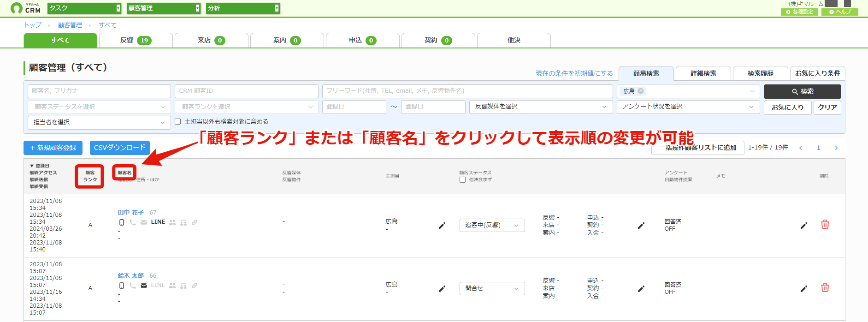
Task: Click 新規顧客登録 button
Action: pos(53,148)
